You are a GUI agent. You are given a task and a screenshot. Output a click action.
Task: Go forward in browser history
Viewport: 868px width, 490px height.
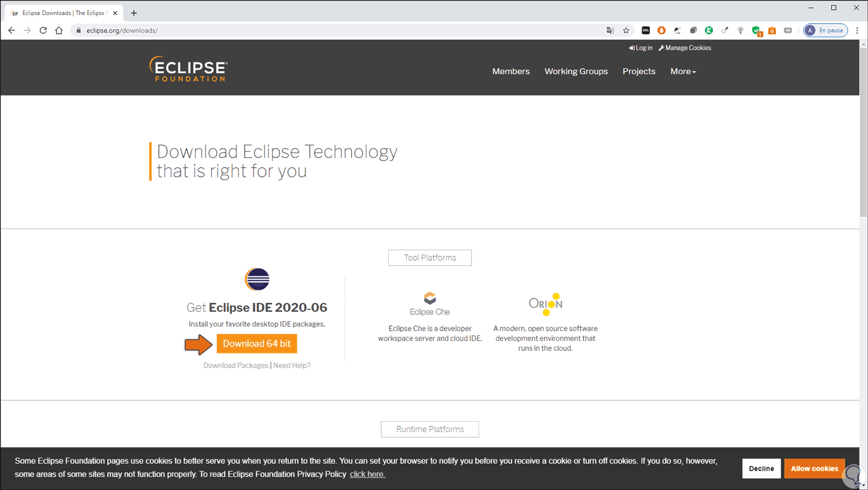(27, 30)
